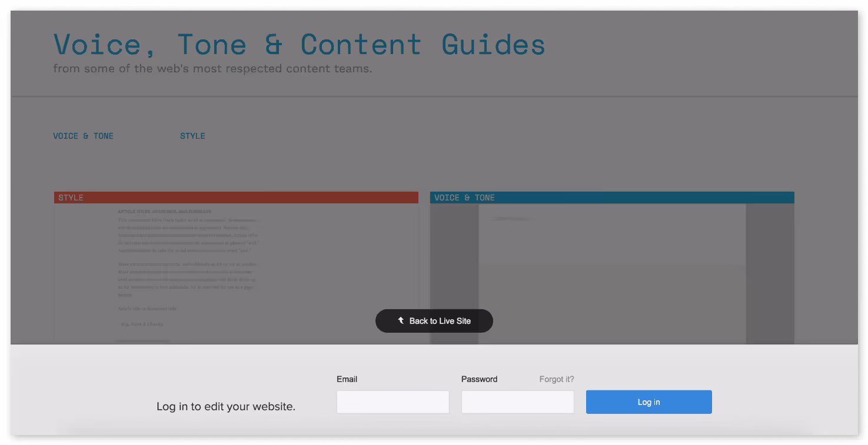Click the blue Log in button
Image resolution: width=868 pixels, height=445 pixels.
649,402
